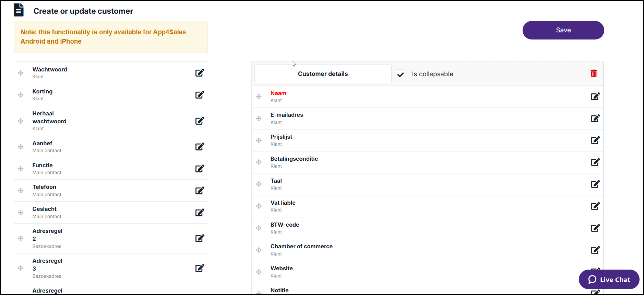Select the Naam row label

[x=278, y=93]
